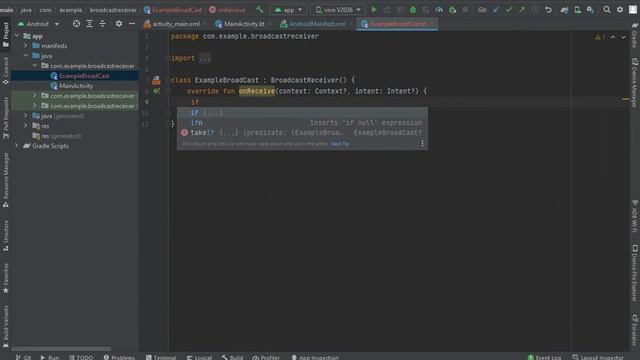The image size is (640, 360).
Task: Click the Next Tip link in popup
Action: pos(340,144)
